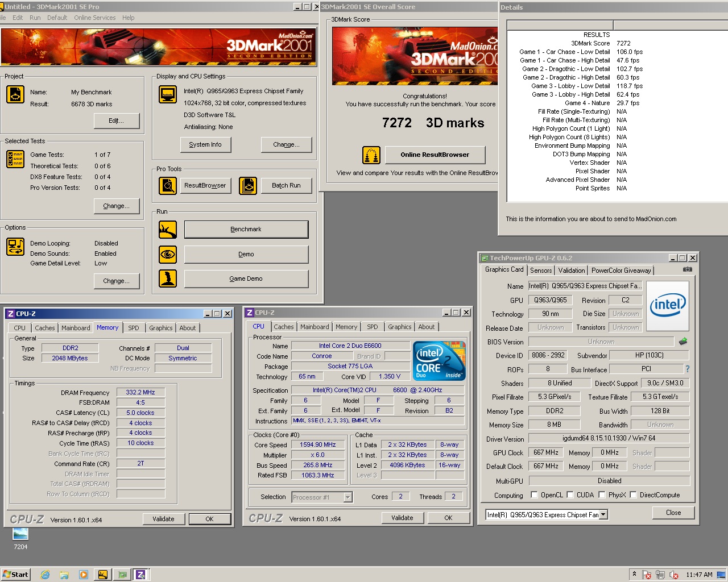Open Windows Media Player from the taskbar
Viewport: 728px width, 582px height.
click(x=84, y=575)
